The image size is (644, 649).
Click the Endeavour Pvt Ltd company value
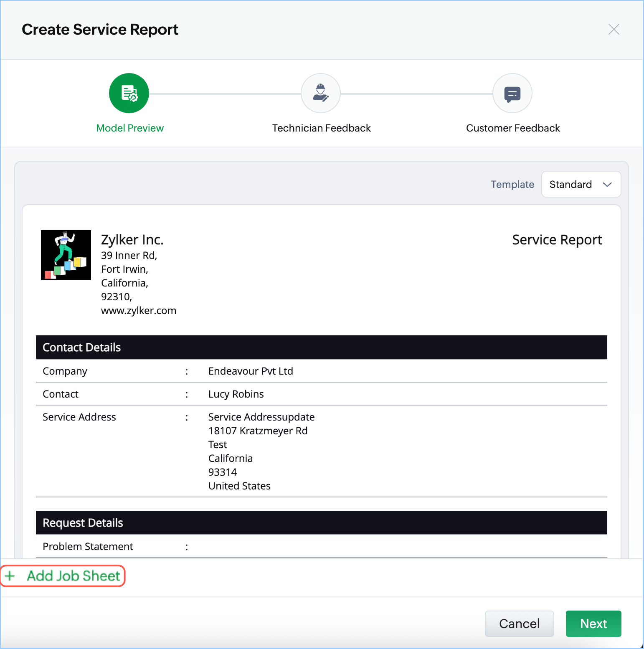[251, 371]
